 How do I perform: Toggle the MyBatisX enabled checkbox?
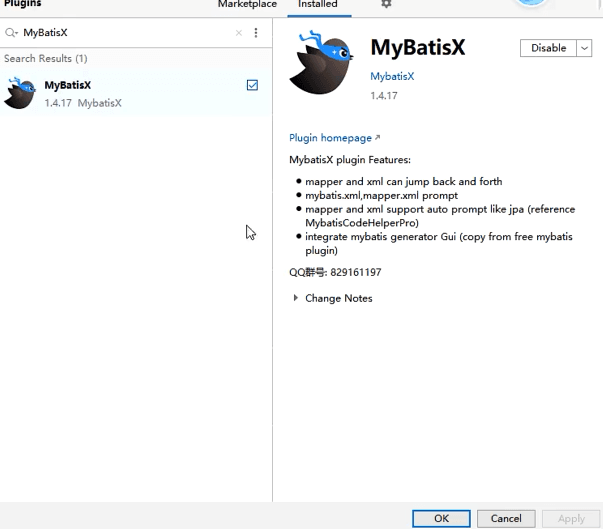(x=252, y=85)
